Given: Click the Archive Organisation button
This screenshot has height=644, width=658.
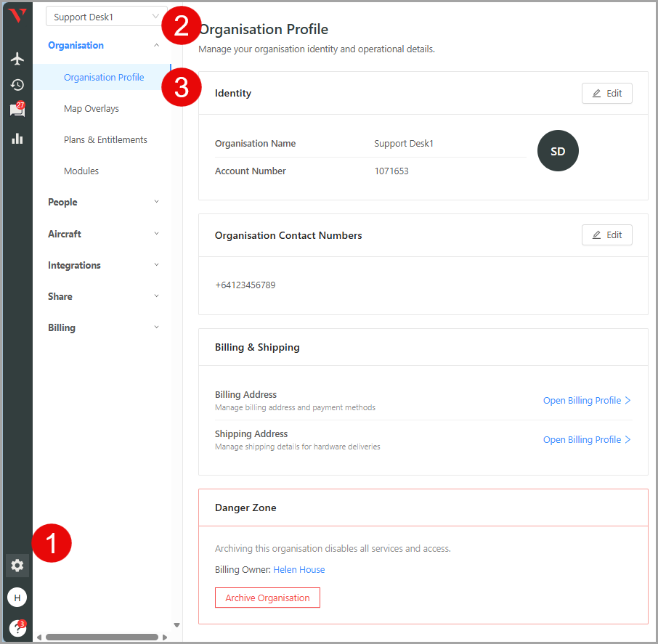Looking at the screenshot, I should point(267,598).
